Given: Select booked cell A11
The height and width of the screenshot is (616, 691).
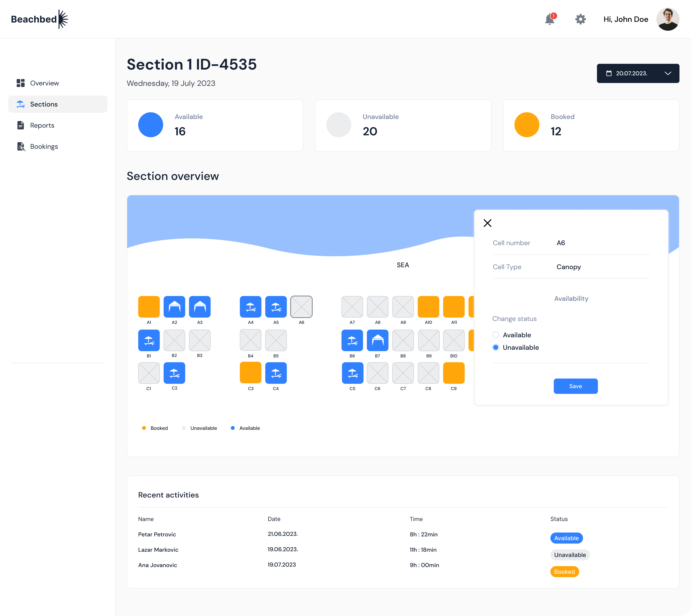Looking at the screenshot, I should coord(454,307).
